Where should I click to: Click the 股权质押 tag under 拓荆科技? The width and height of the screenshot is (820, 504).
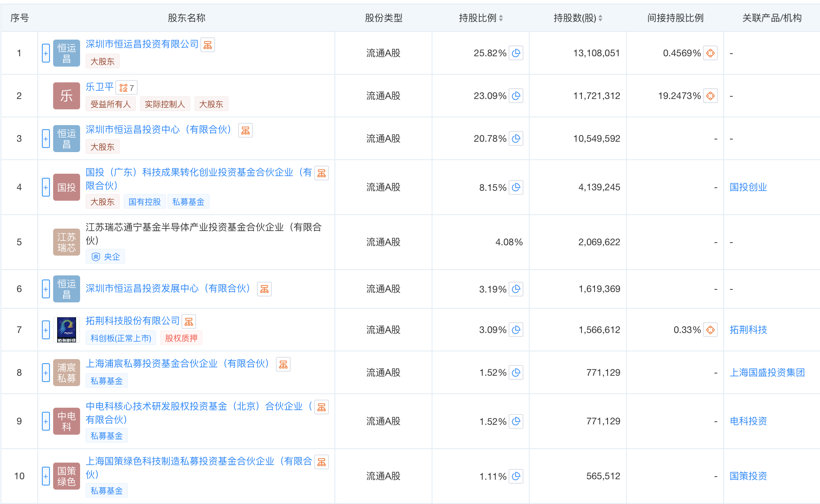(x=181, y=338)
